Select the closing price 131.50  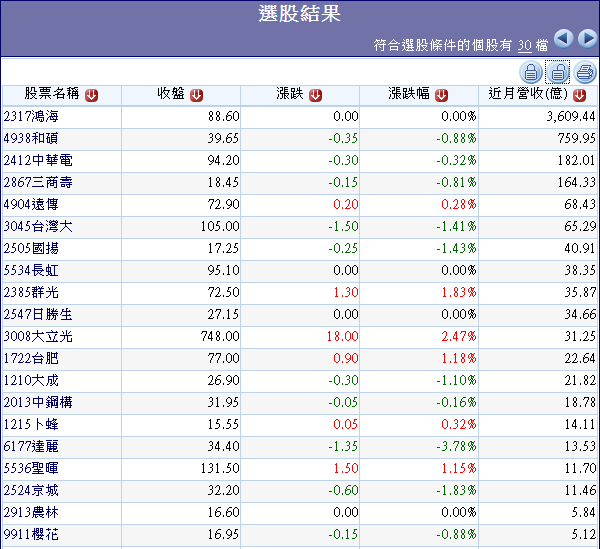(220, 468)
